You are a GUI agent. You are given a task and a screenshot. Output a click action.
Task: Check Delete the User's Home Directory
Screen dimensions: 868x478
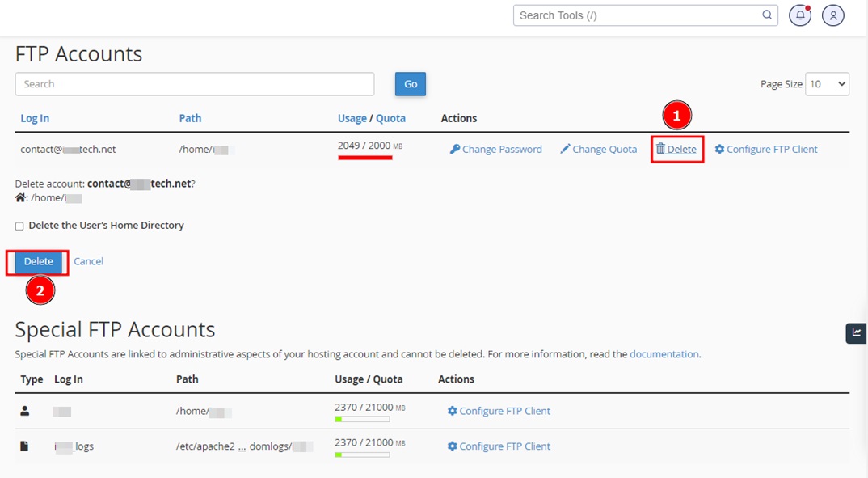(19, 226)
